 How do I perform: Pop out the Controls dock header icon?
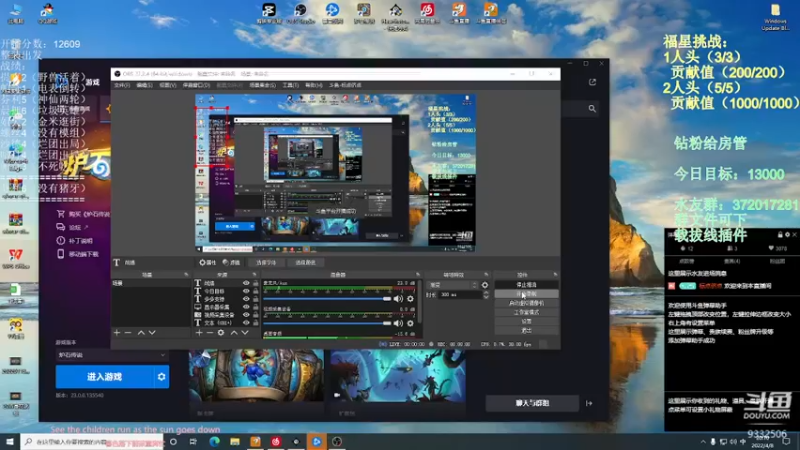click(556, 274)
